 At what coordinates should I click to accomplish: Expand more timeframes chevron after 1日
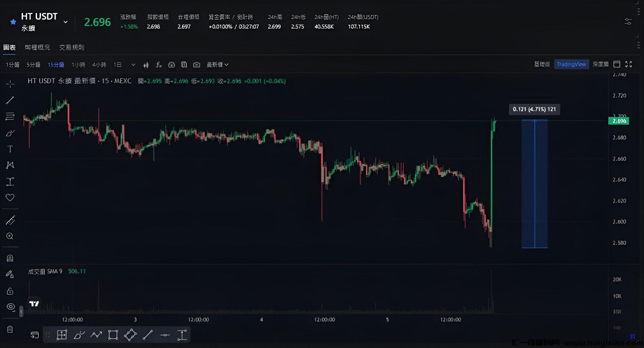click(133, 65)
